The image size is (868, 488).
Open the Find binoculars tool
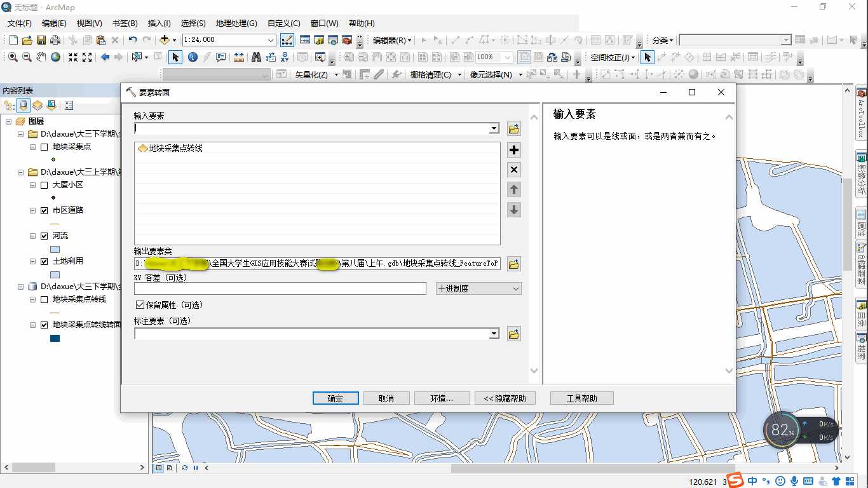click(256, 57)
